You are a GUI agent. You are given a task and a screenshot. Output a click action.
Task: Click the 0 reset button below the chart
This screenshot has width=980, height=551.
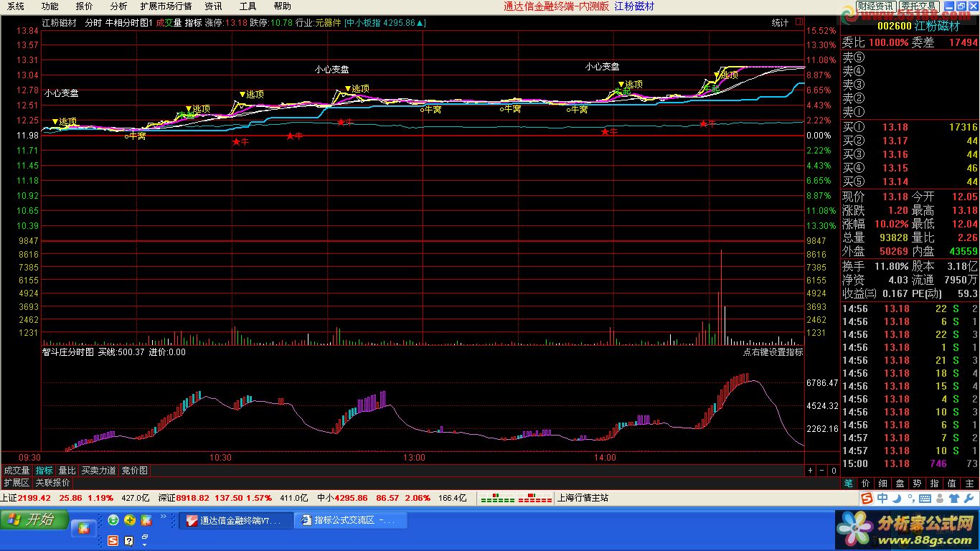(834, 471)
